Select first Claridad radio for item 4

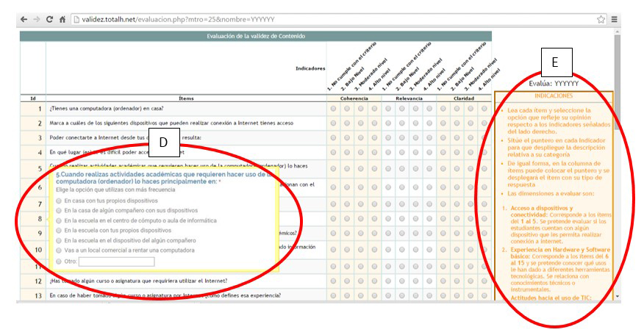pos(443,152)
